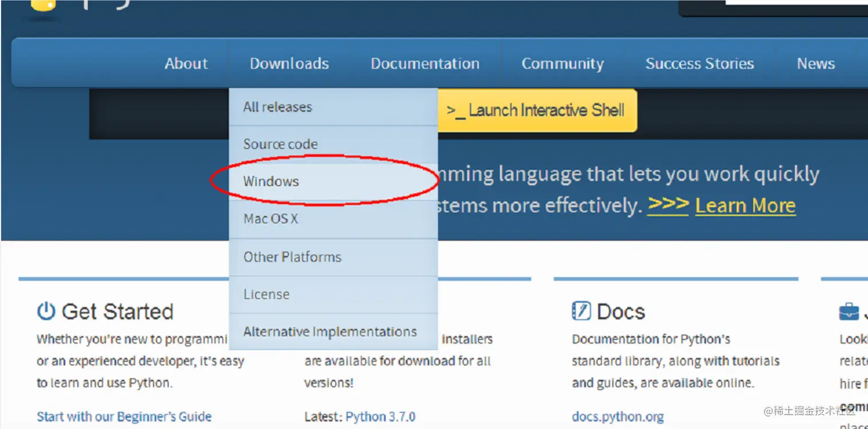Click the 'to learn and use Python.' text
The height and width of the screenshot is (429, 868).
(x=104, y=383)
